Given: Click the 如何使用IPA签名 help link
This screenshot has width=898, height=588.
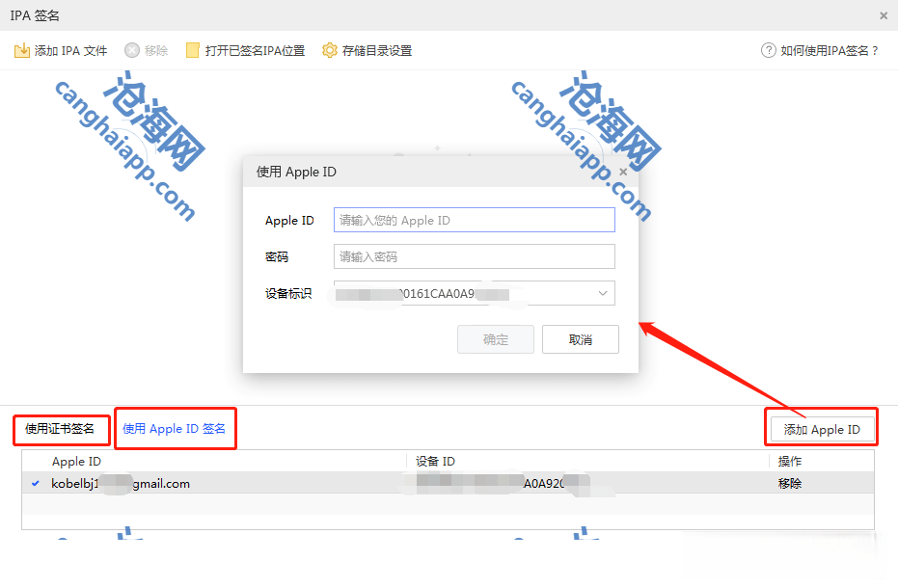Looking at the screenshot, I should tap(830, 50).
